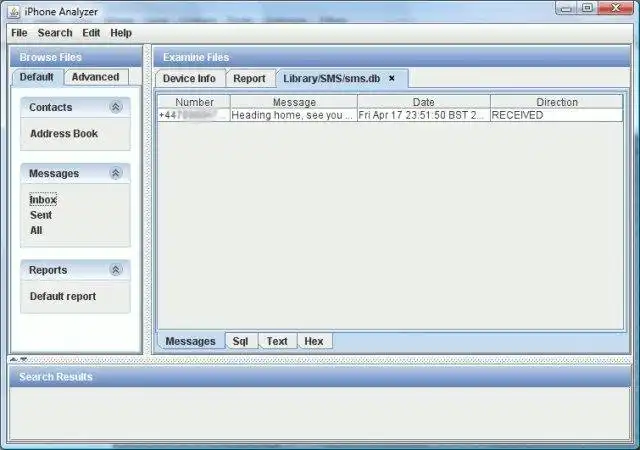The image size is (640, 450).
Task: Open the Help menu
Action: coord(121,33)
